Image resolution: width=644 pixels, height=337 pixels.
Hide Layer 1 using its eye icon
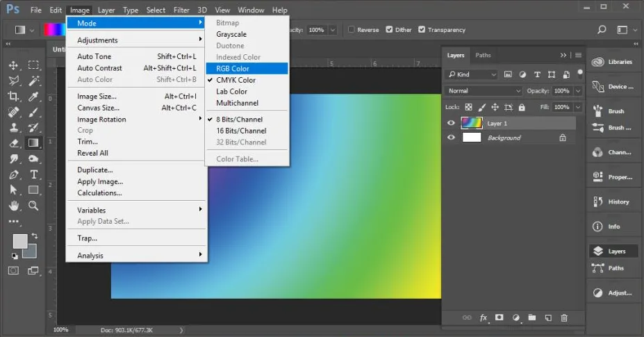[452, 123]
